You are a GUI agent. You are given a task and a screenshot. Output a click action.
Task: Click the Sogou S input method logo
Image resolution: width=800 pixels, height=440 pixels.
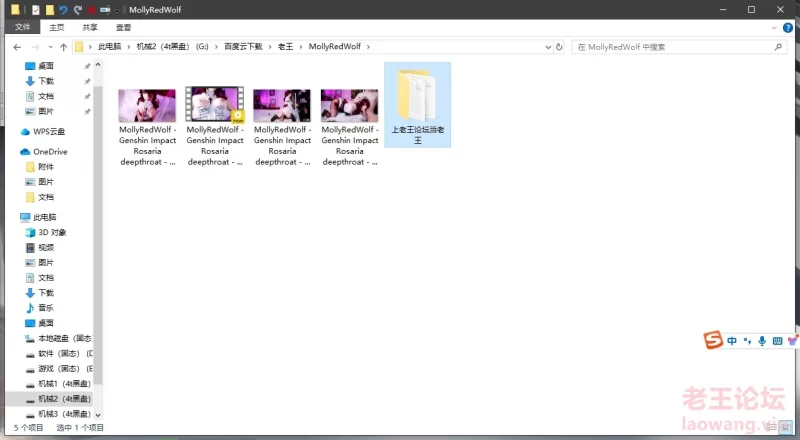pos(713,340)
